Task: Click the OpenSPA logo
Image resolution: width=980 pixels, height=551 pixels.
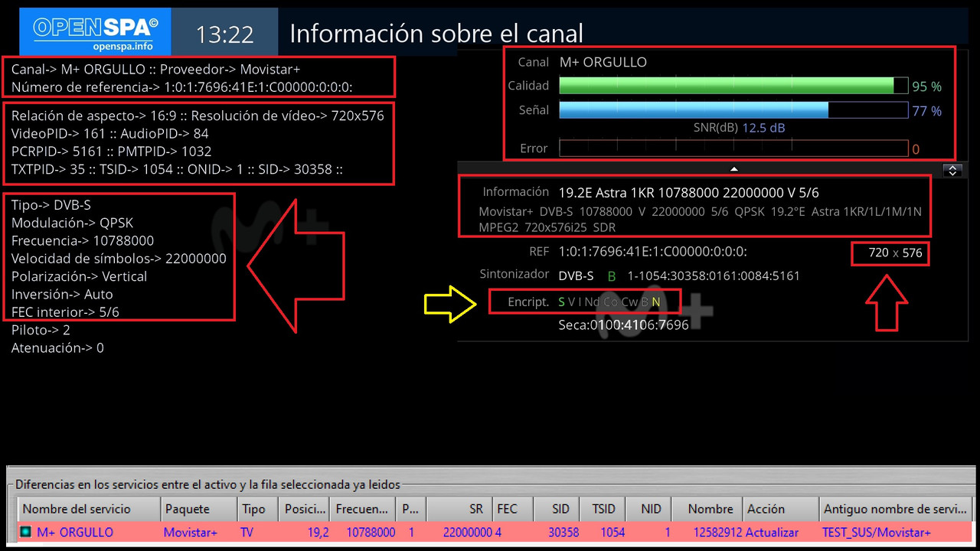Action: [x=95, y=32]
